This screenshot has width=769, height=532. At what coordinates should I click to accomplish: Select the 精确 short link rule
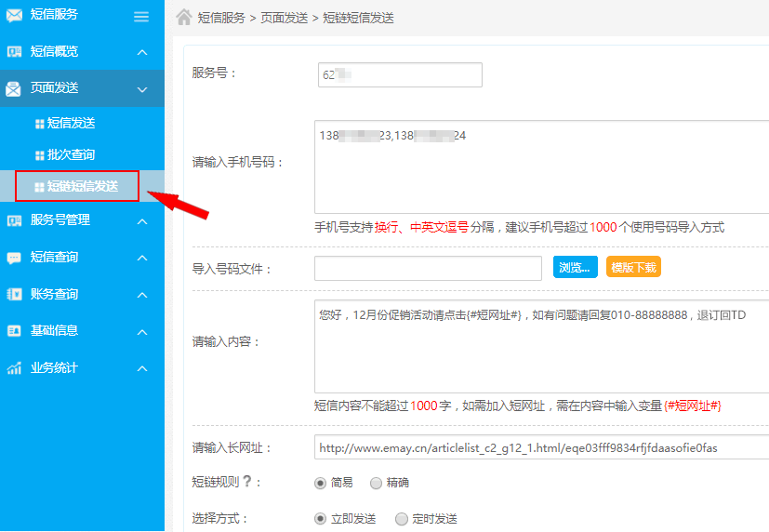click(x=376, y=483)
